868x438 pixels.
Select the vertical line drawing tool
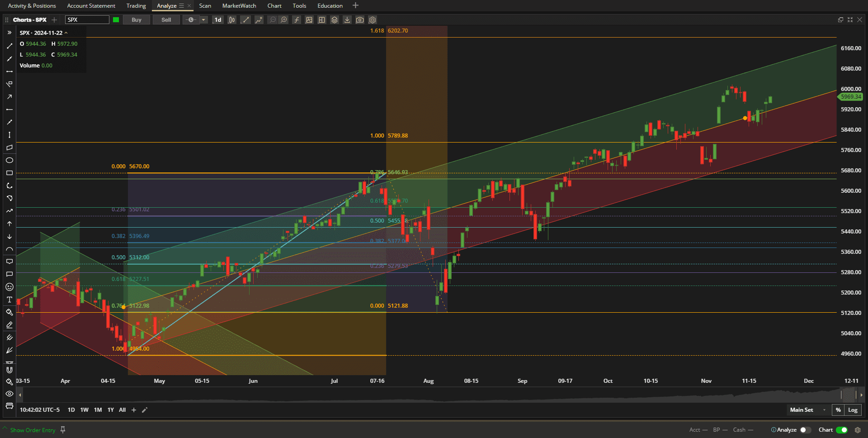[9, 135]
